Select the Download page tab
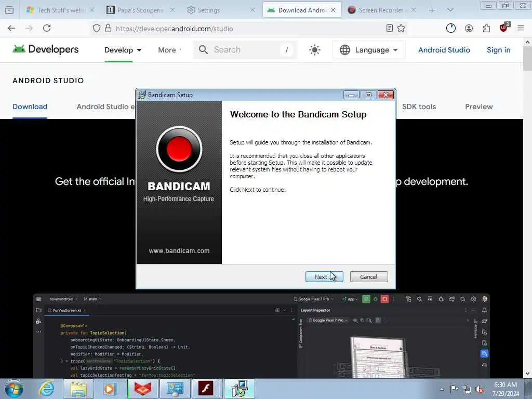Image resolution: width=532 pixels, height=399 pixels. (x=30, y=107)
